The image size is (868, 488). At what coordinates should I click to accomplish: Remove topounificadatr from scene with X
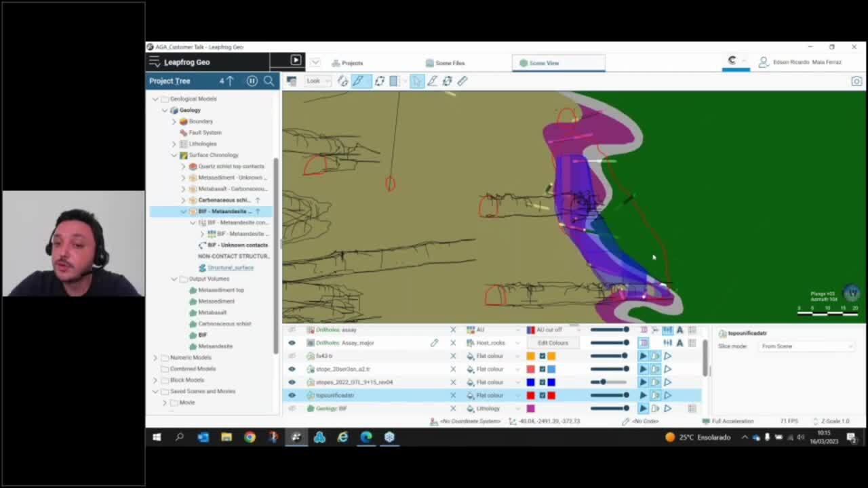coord(453,395)
